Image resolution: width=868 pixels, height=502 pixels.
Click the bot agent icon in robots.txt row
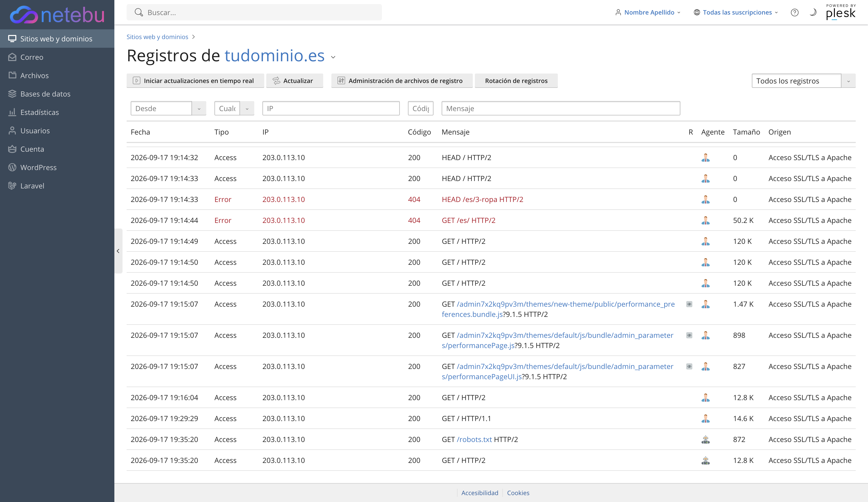(x=705, y=440)
